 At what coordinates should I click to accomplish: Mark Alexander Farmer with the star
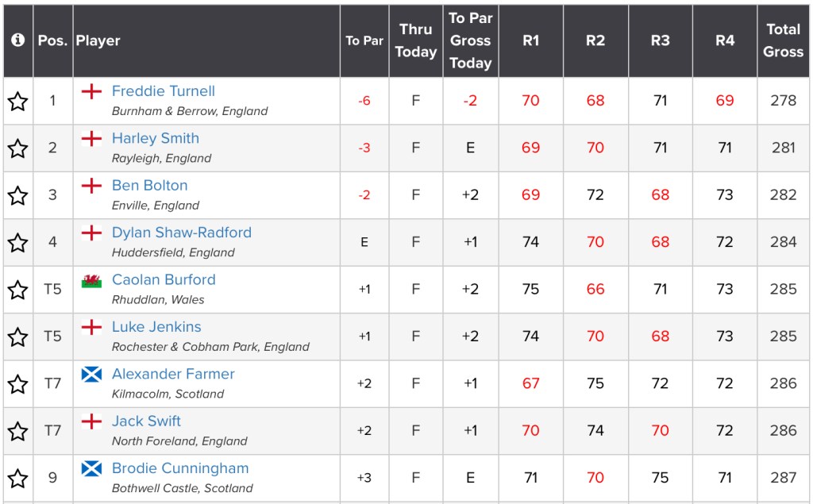pos(17,384)
